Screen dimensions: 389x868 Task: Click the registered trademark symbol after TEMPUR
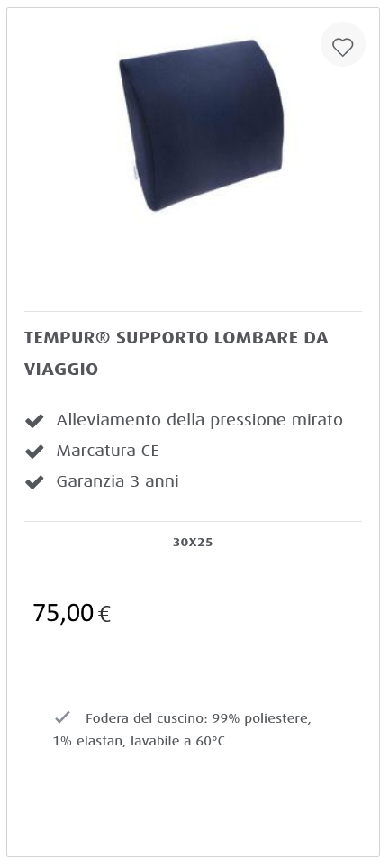[x=104, y=338]
